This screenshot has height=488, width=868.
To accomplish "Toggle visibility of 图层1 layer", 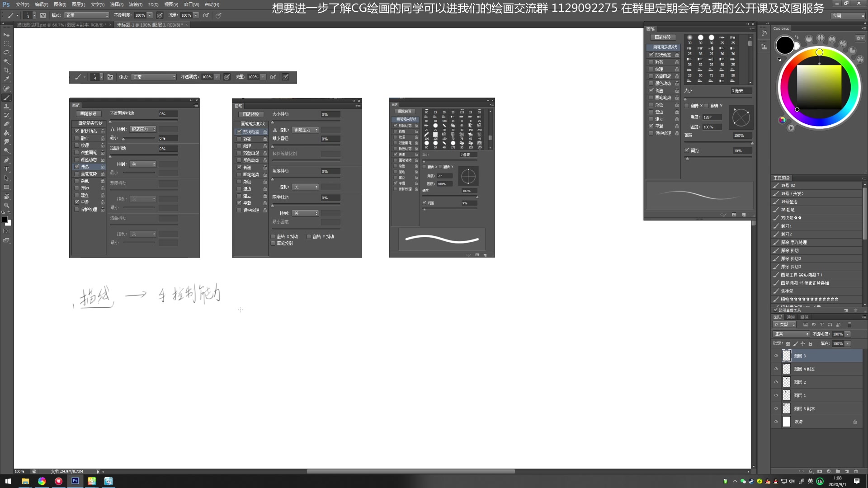I will (x=776, y=395).
